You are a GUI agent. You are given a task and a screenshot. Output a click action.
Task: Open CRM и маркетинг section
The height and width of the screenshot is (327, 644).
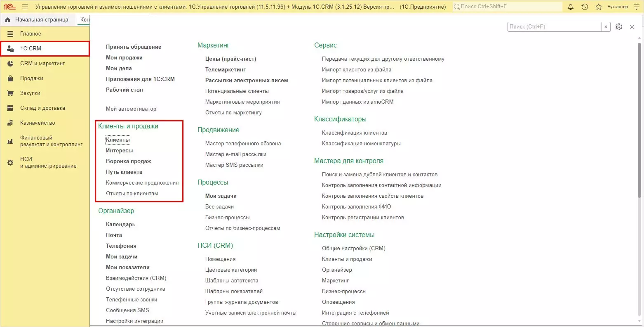(42, 64)
